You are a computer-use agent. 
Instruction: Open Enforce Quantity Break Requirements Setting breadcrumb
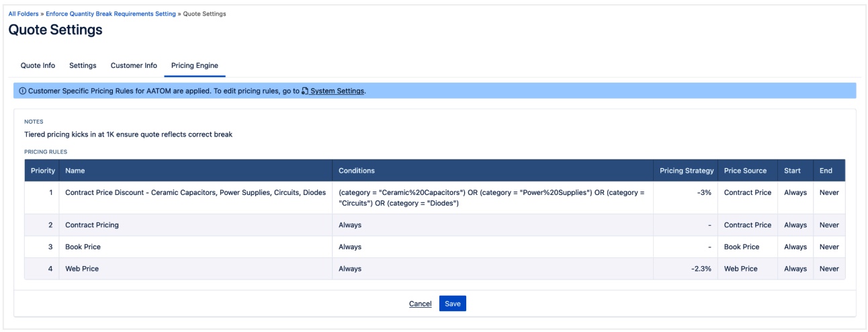(x=111, y=13)
